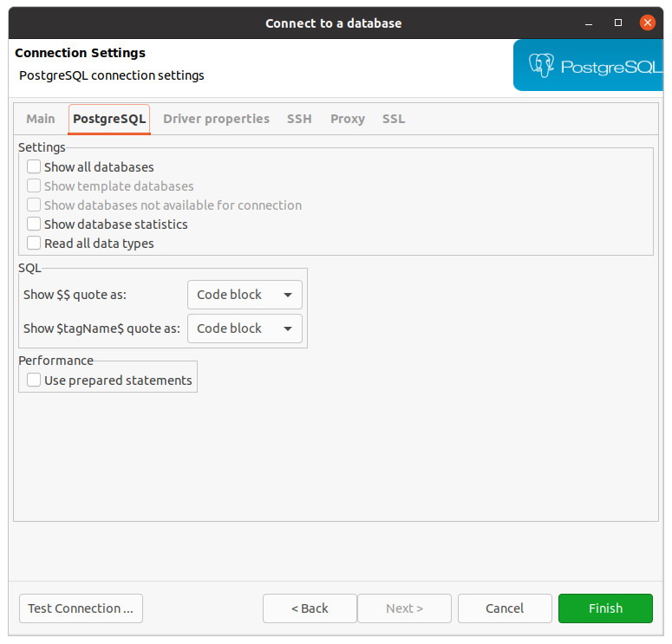672x644 pixels.
Task: Check Read all data types
Action: 34,244
